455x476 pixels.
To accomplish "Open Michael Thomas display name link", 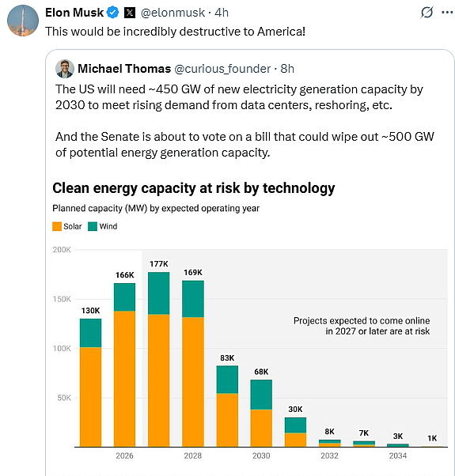I will point(124,69).
